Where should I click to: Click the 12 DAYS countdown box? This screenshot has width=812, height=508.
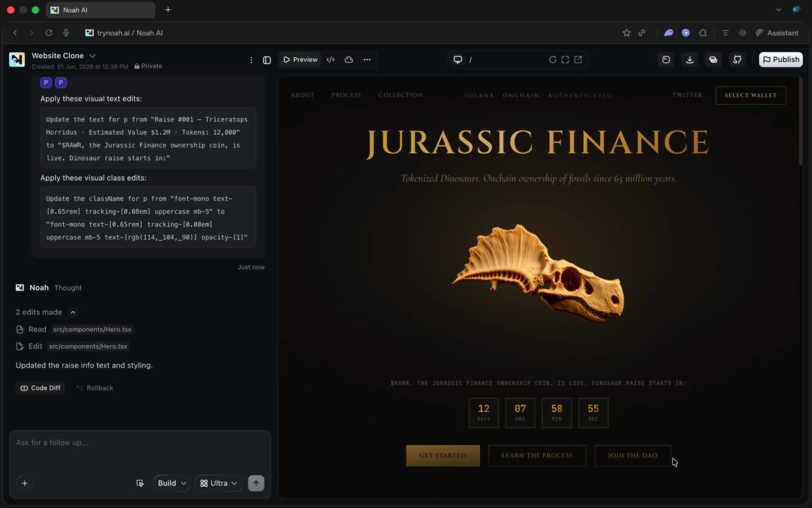click(x=484, y=413)
